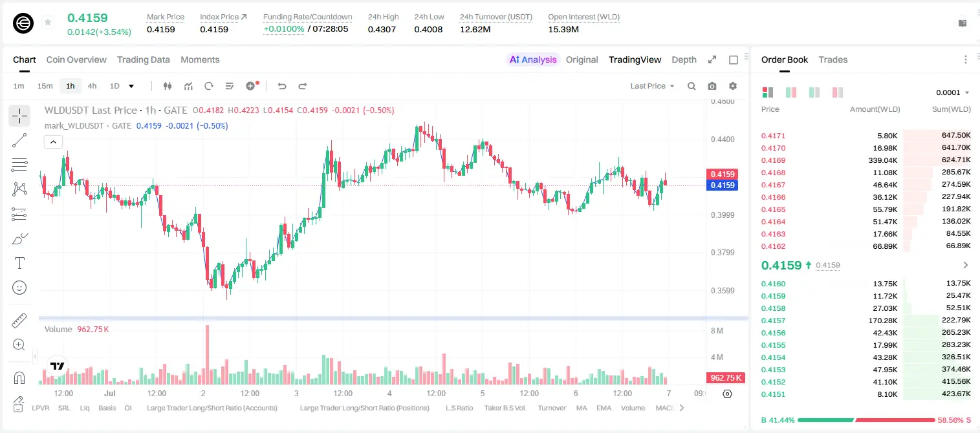Open the AI Analysis button
980x433 pixels.
pos(533,59)
